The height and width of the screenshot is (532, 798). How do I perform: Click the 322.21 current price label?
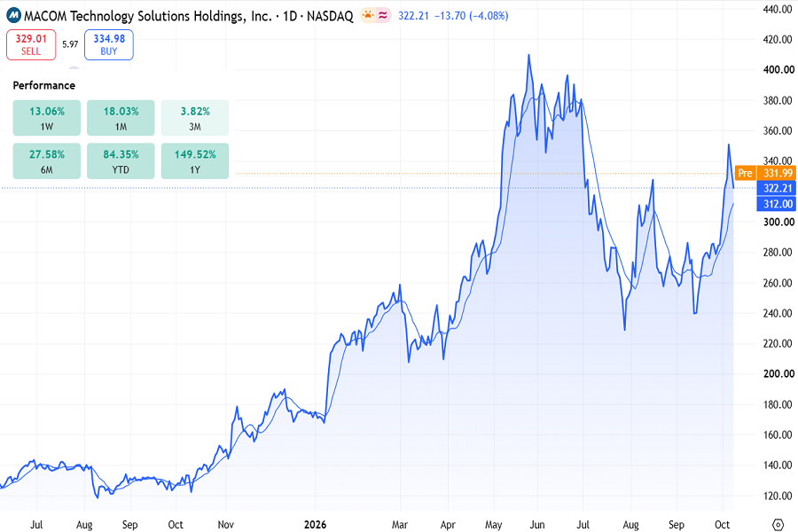click(777, 188)
